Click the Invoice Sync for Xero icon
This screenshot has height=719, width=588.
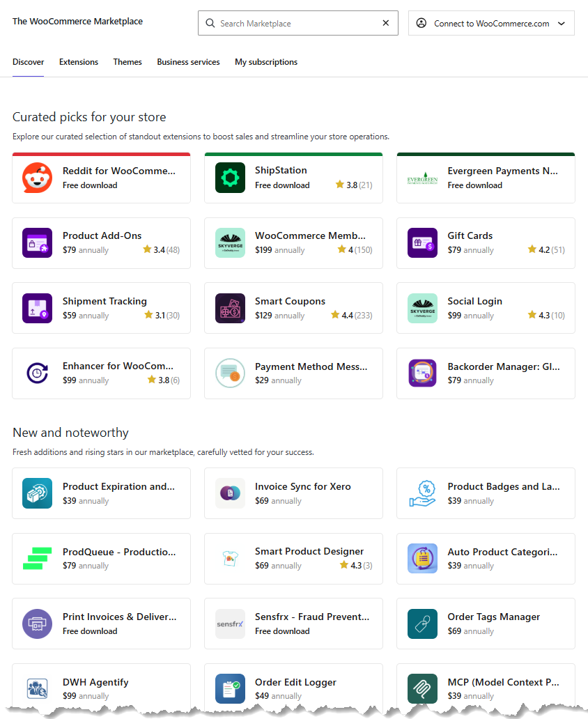coord(230,493)
